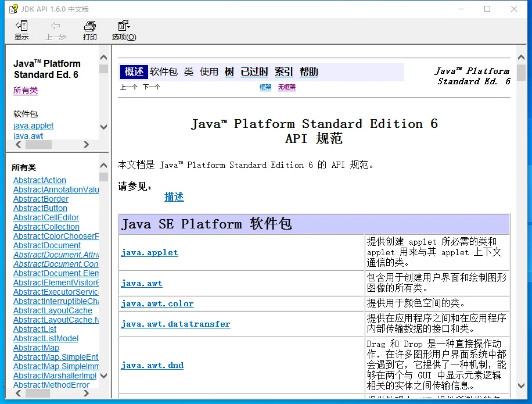Minimize the JDK API window
Viewport: 532px width, 404px height.
(x=461, y=9)
